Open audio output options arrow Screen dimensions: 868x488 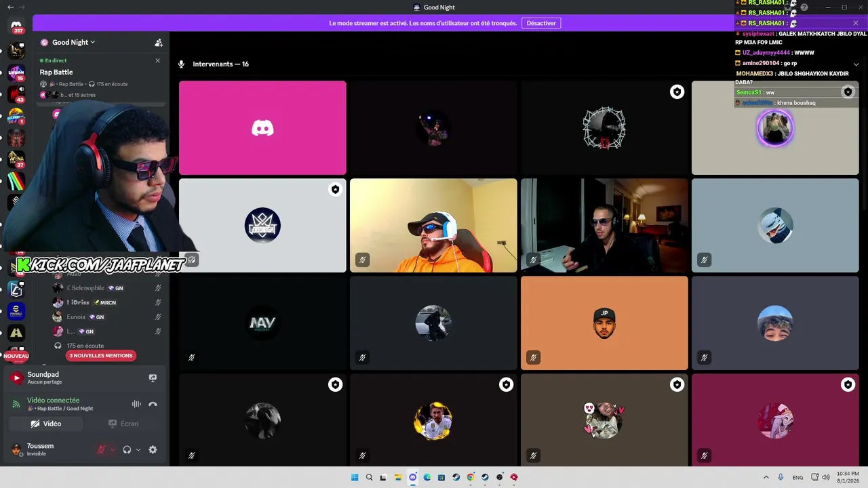click(x=138, y=449)
